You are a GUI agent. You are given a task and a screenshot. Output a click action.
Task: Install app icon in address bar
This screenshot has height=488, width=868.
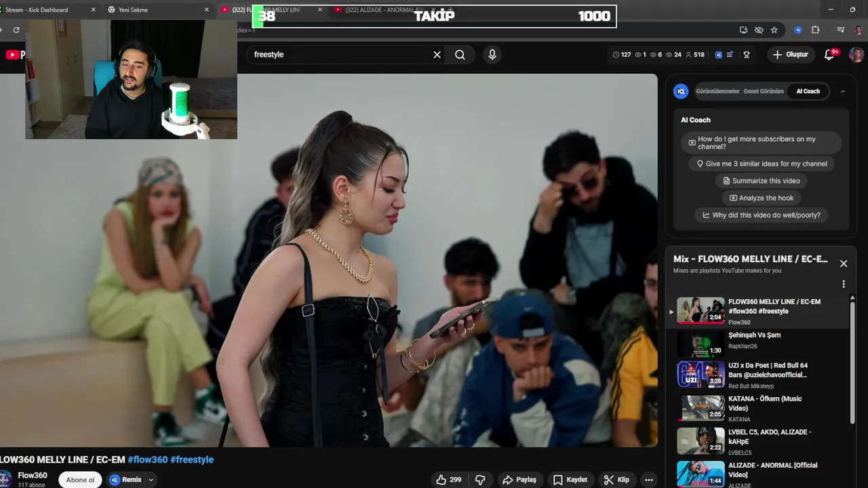tap(744, 30)
